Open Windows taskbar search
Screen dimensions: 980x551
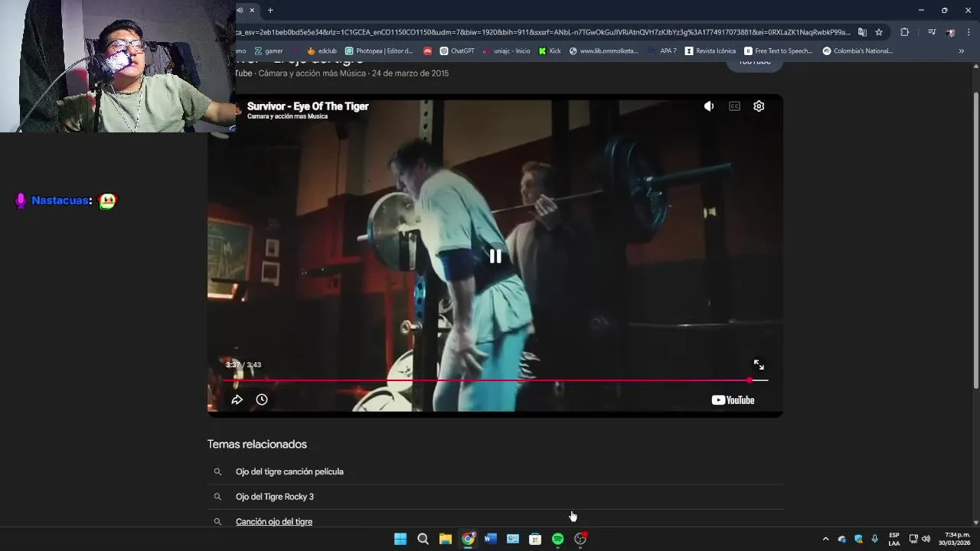(423, 539)
